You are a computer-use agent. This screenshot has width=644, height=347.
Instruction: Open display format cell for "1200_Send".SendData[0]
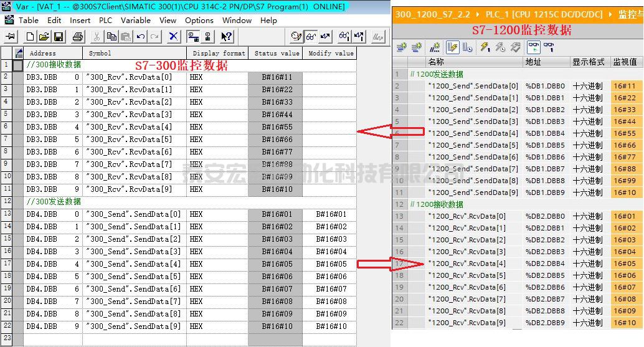tap(589, 86)
